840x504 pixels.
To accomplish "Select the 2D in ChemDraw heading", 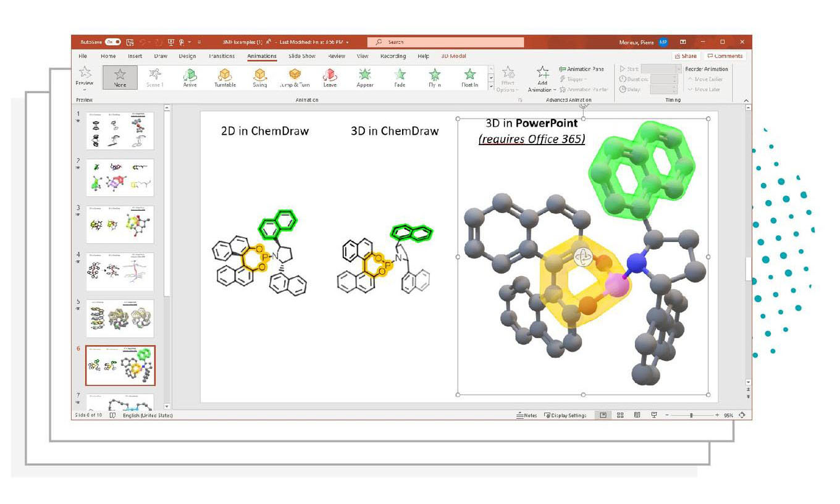I will click(x=265, y=131).
